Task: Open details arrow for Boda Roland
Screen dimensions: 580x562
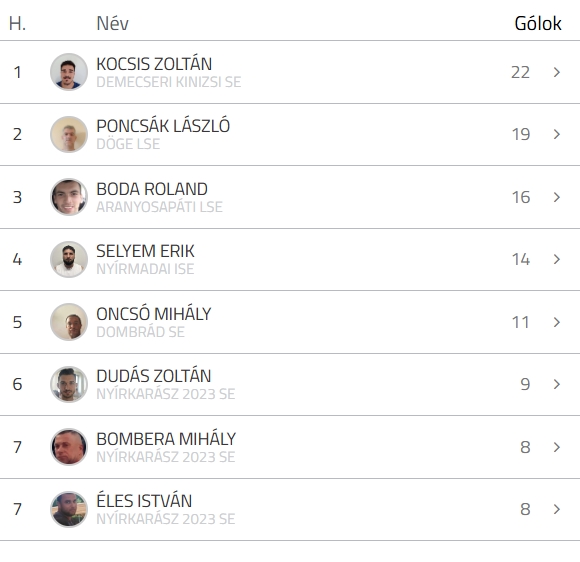Action: [557, 197]
